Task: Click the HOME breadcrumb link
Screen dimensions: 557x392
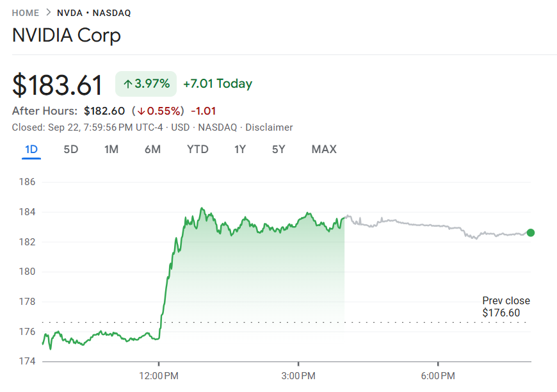Action: pos(26,13)
